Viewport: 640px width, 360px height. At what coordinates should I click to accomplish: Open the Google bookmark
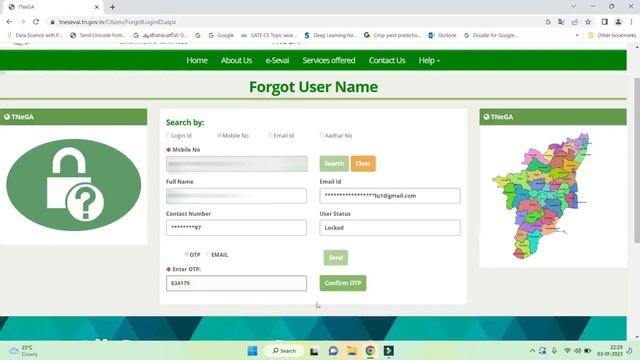[x=221, y=36]
